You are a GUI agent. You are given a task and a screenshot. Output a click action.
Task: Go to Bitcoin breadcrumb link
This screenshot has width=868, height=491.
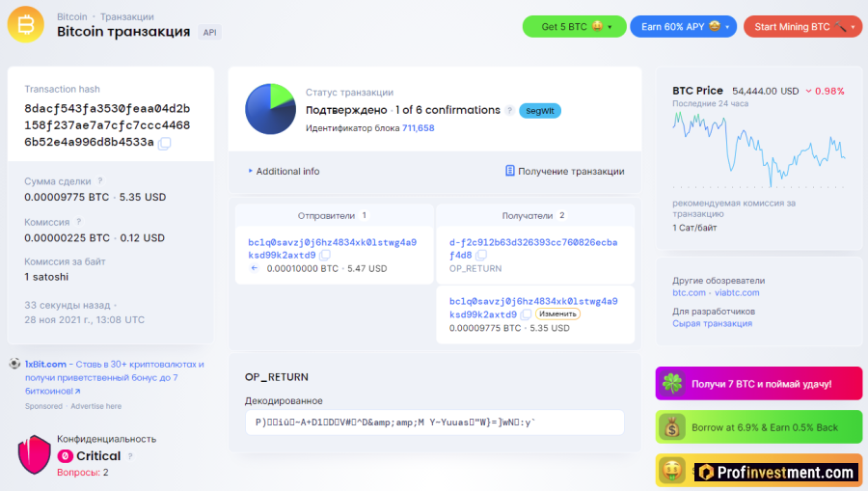(72, 16)
